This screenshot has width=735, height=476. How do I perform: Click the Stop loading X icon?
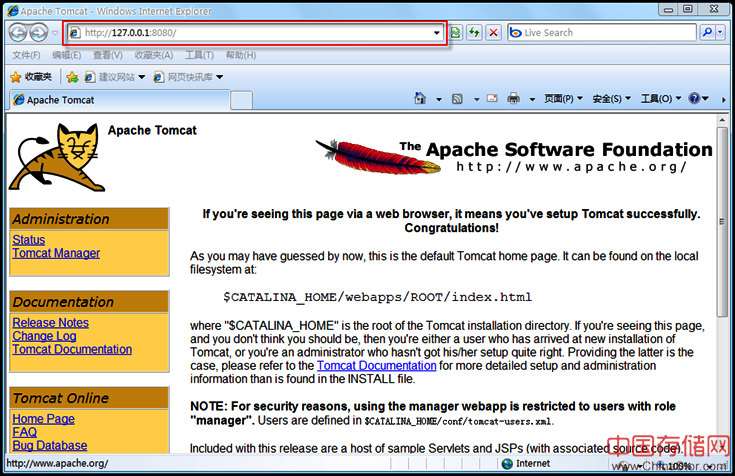pos(493,33)
